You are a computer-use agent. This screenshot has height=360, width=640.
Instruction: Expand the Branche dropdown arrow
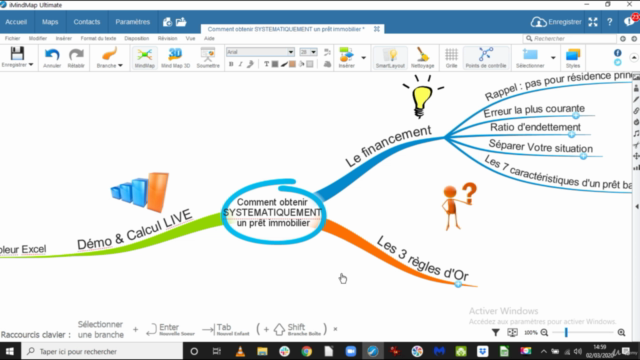point(120,66)
